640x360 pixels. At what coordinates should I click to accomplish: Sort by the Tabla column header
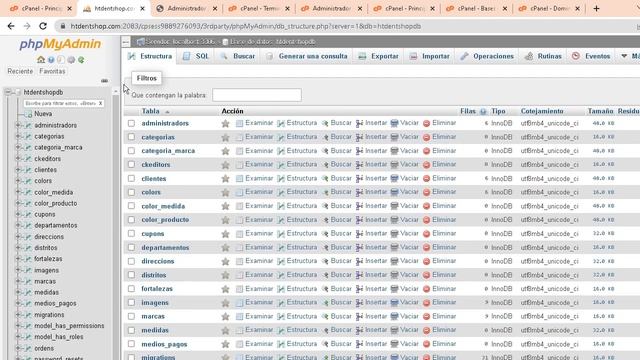(x=150, y=111)
